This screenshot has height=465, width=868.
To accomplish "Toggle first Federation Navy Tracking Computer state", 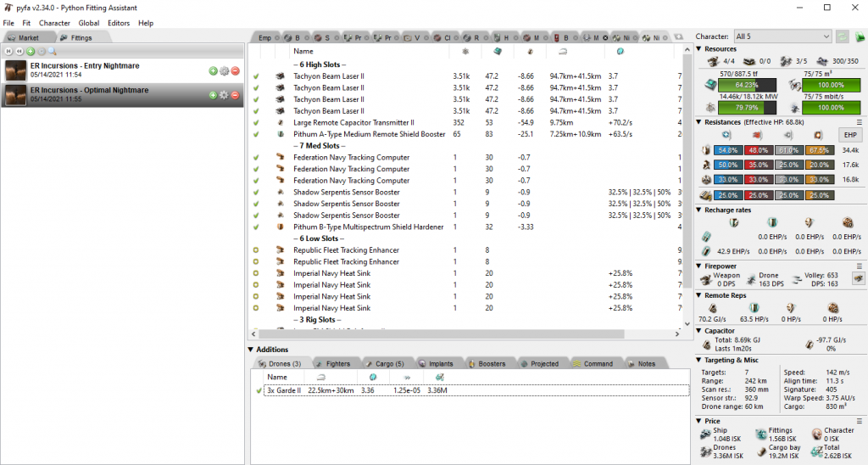I will [x=256, y=157].
